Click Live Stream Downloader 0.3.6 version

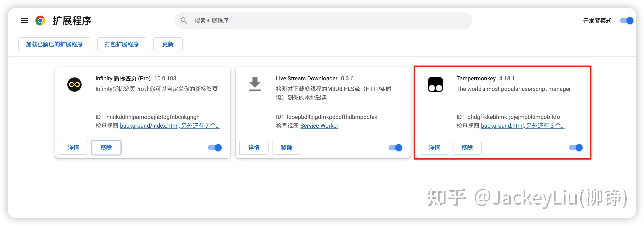click(347, 78)
